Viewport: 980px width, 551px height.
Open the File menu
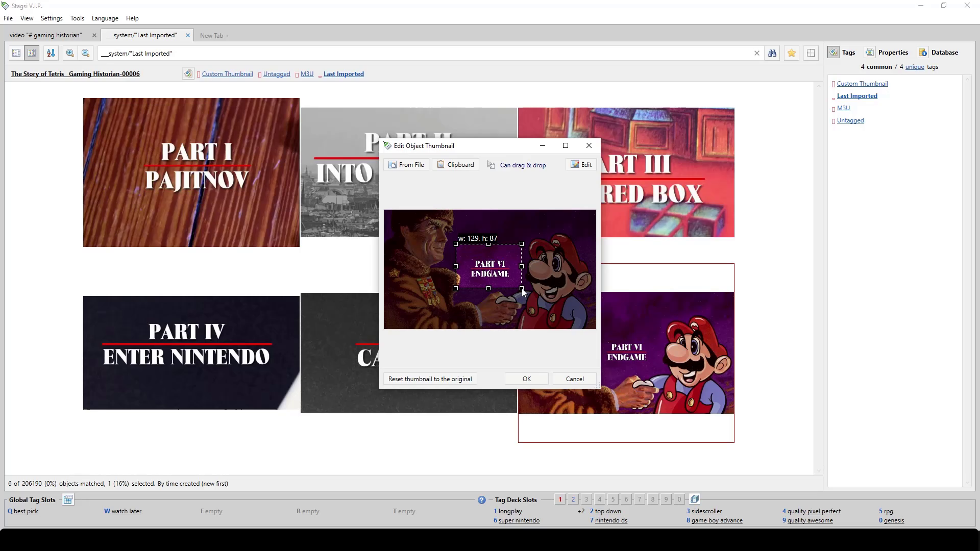(x=8, y=18)
